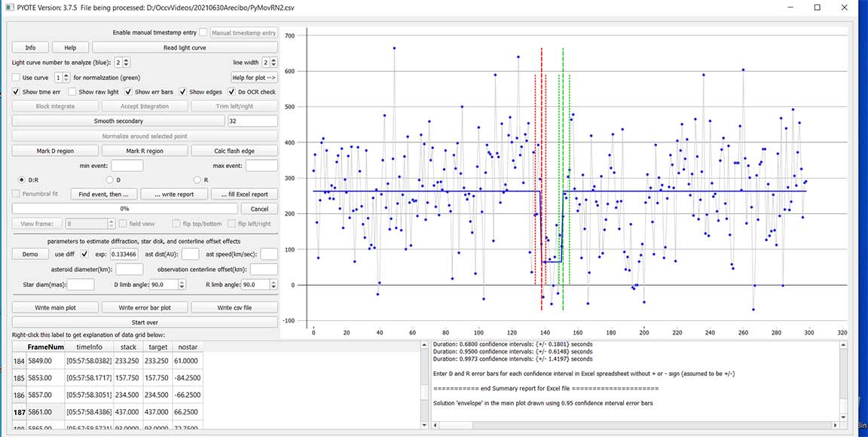Increase the R limb angle

pyautogui.click(x=274, y=282)
